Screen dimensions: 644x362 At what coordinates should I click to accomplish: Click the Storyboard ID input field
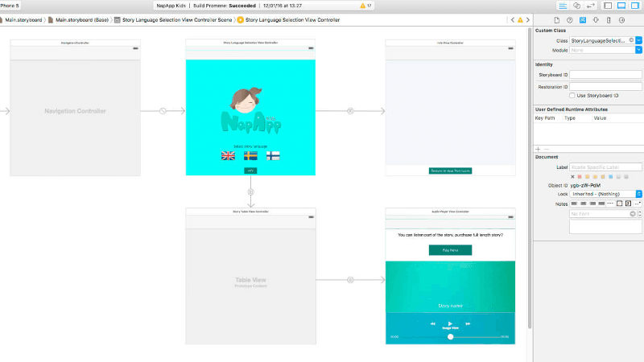click(x=605, y=75)
